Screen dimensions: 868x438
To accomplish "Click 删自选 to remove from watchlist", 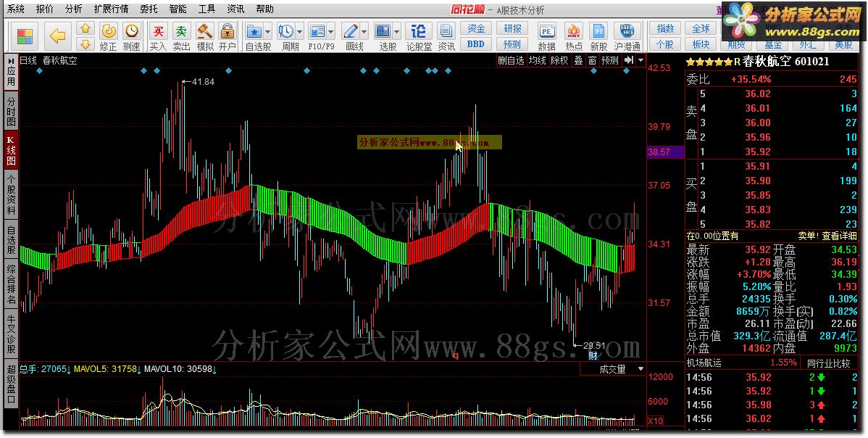I will (x=510, y=60).
